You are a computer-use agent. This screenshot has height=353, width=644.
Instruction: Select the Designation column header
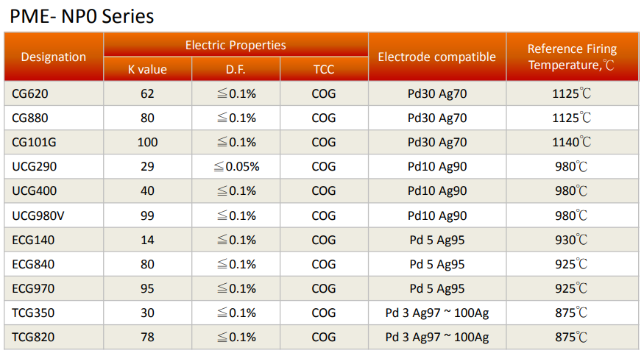tap(54, 57)
